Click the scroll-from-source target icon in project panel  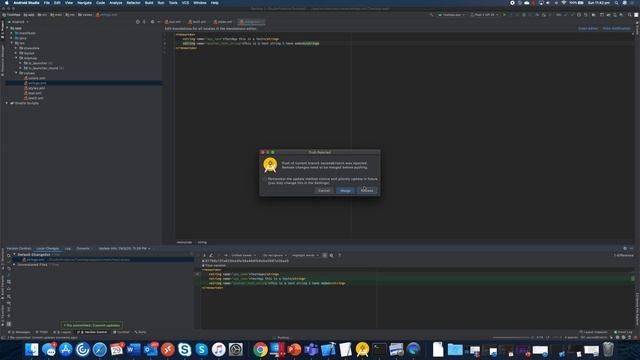(138, 22)
